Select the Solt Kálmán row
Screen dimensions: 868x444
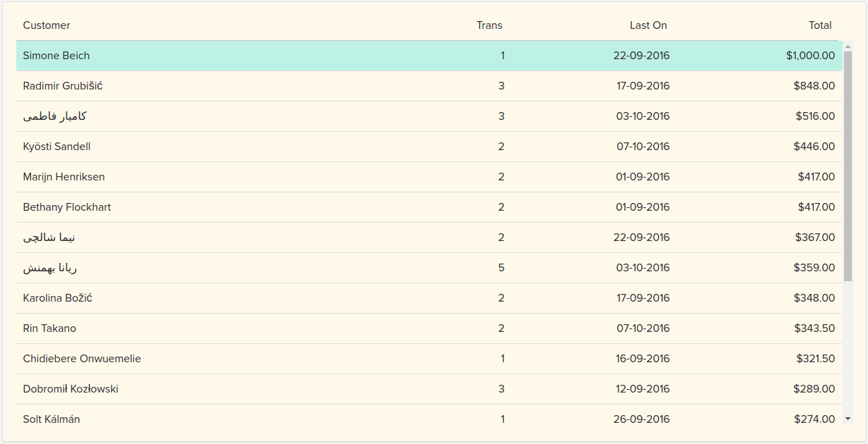pos(51,419)
